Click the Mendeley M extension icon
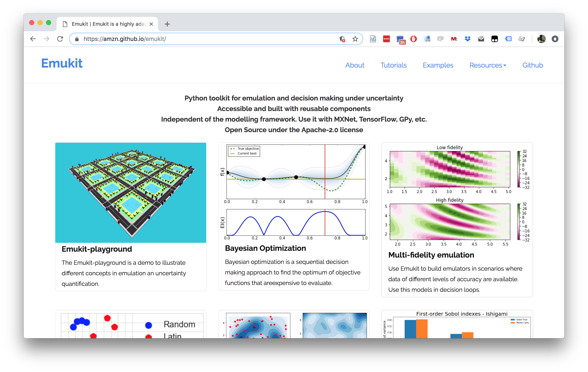The image size is (588, 372). (x=454, y=39)
